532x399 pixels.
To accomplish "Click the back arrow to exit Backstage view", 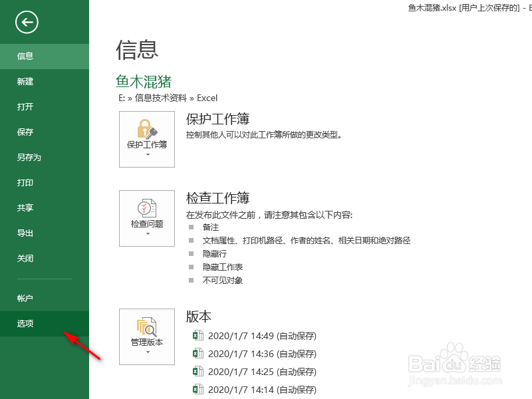I will tap(26, 22).
